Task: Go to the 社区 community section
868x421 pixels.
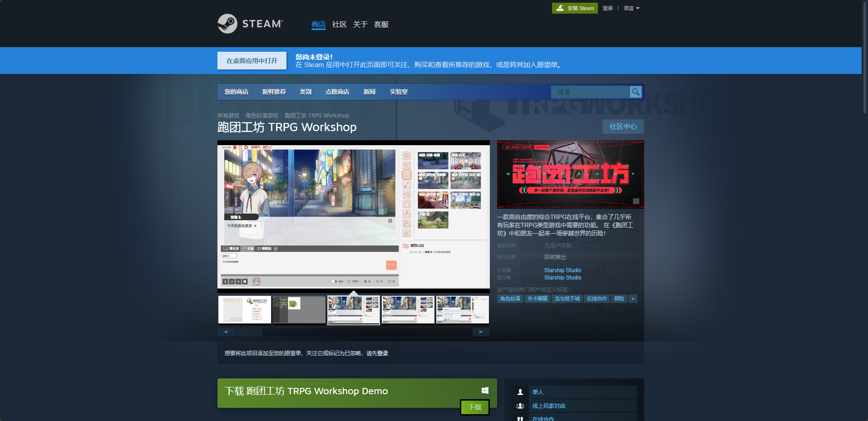Action: (340, 24)
